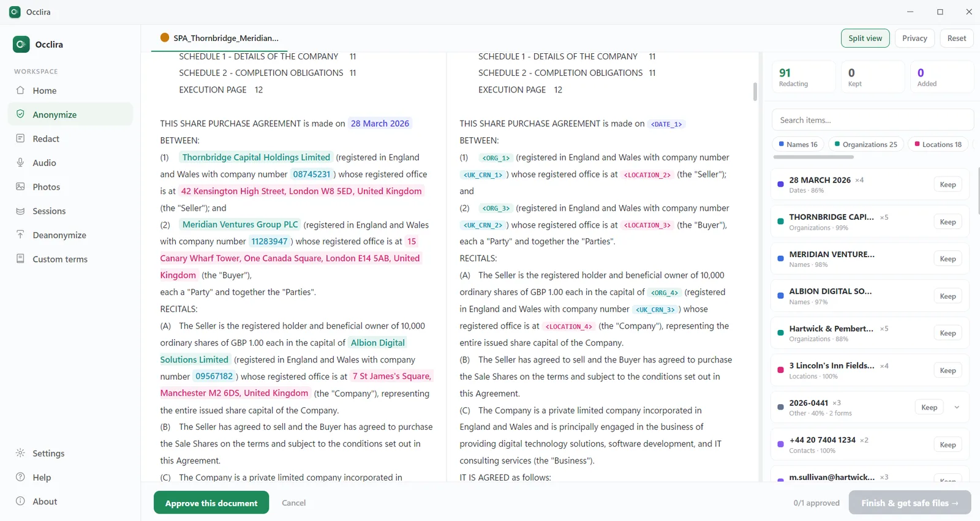Image resolution: width=980 pixels, height=521 pixels.
Task: Select Thornbridge Capital Holdings Limited highlight
Action: coord(256,157)
